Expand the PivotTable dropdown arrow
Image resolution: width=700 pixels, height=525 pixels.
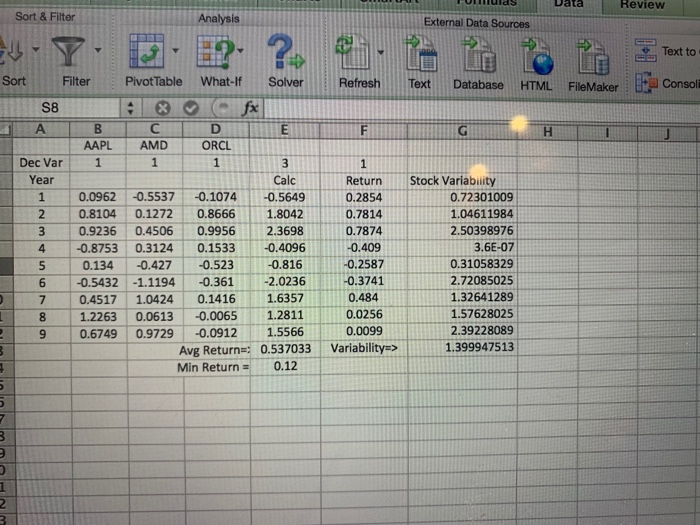[175, 50]
